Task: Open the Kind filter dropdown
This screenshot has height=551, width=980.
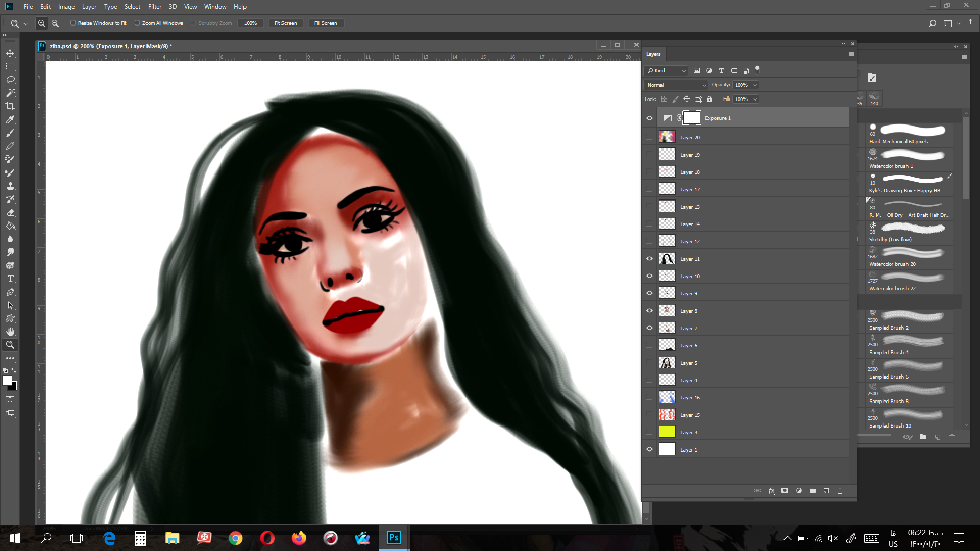Action: [x=666, y=71]
